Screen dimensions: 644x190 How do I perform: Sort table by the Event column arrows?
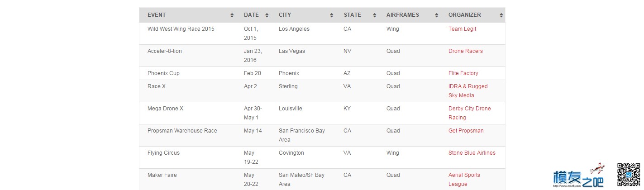[x=232, y=15]
